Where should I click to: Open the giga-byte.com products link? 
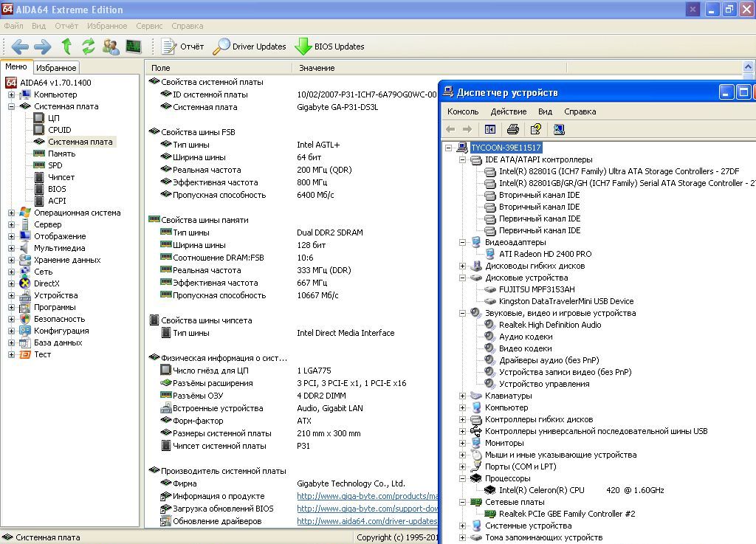pyautogui.click(x=367, y=496)
